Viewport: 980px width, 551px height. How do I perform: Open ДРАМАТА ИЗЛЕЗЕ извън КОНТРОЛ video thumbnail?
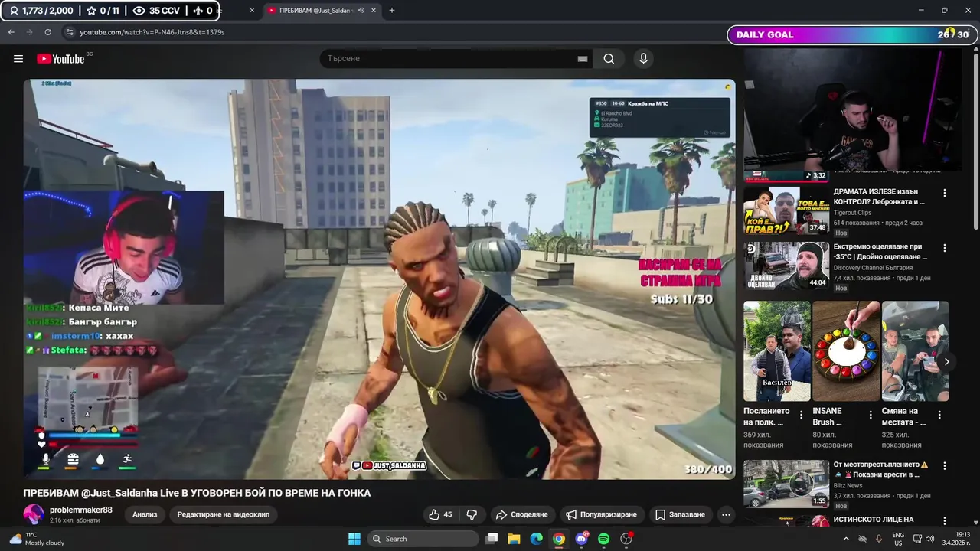click(x=786, y=210)
